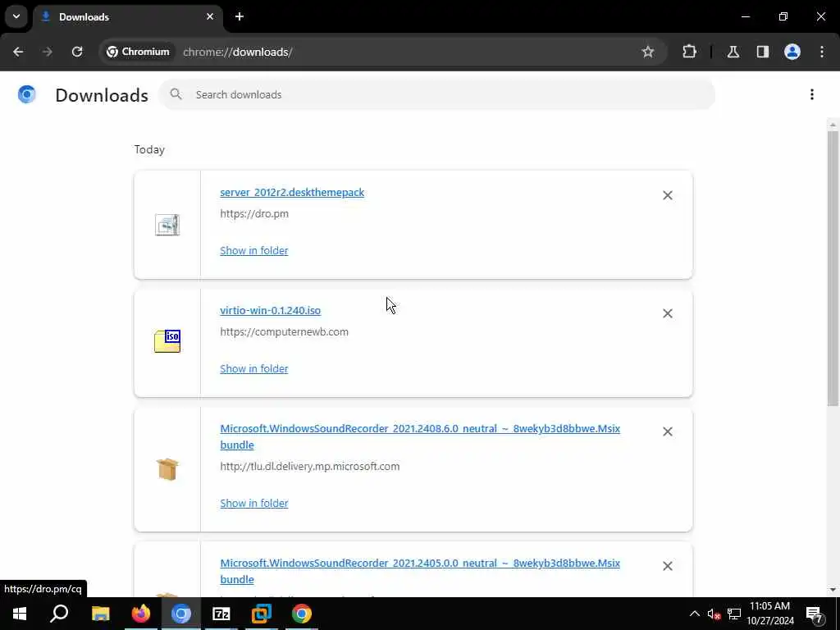Open WindowsSoundRecorder 2021.2405.0.0 Msixbundle link
Viewport: 840px width, 630px height.
point(420,571)
